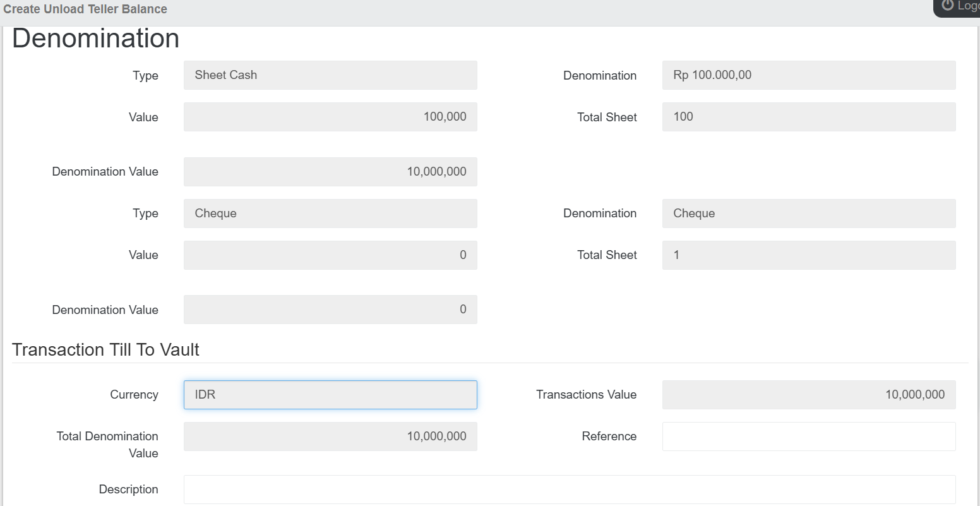This screenshot has height=506, width=980.
Task: Click the Cheque Denomination field
Action: [x=808, y=214]
